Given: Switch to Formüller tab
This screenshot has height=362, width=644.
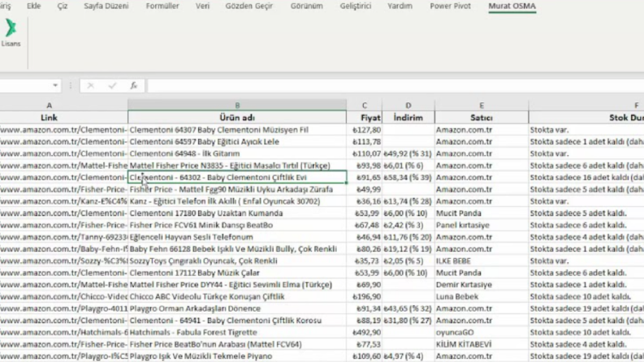Looking at the screenshot, I should [x=162, y=6].
